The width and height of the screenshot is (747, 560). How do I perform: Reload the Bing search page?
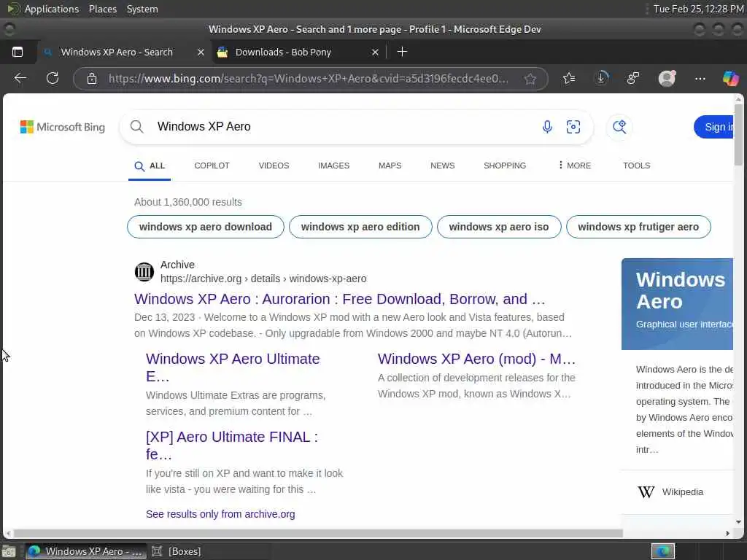pyautogui.click(x=53, y=78)
